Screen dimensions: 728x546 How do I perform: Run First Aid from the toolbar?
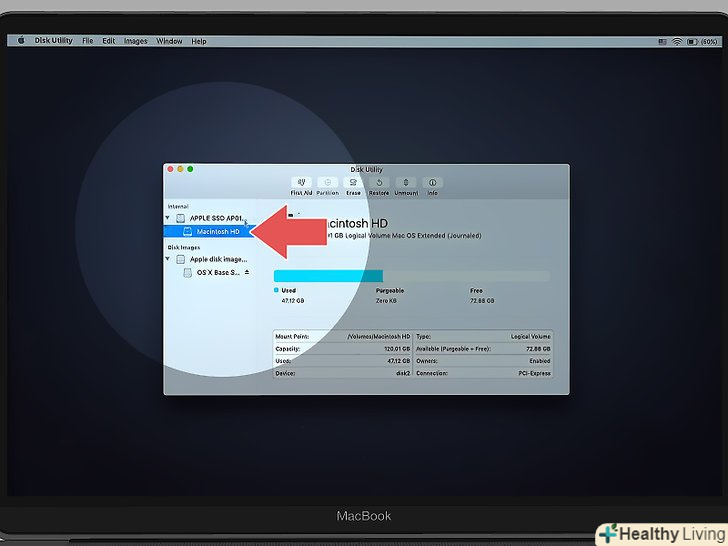pyautogui.click(x=301, y=187)
